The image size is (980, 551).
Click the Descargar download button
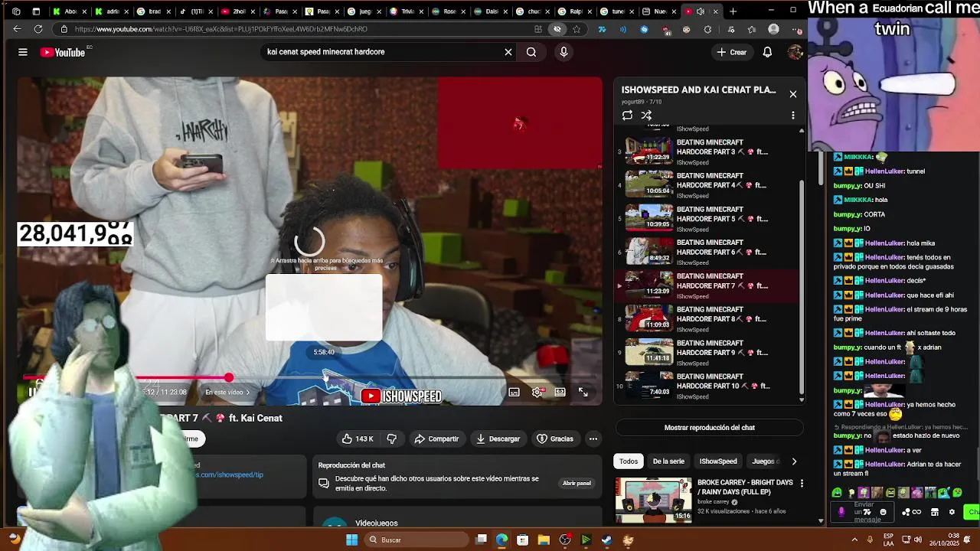click(x=498, y=439)
